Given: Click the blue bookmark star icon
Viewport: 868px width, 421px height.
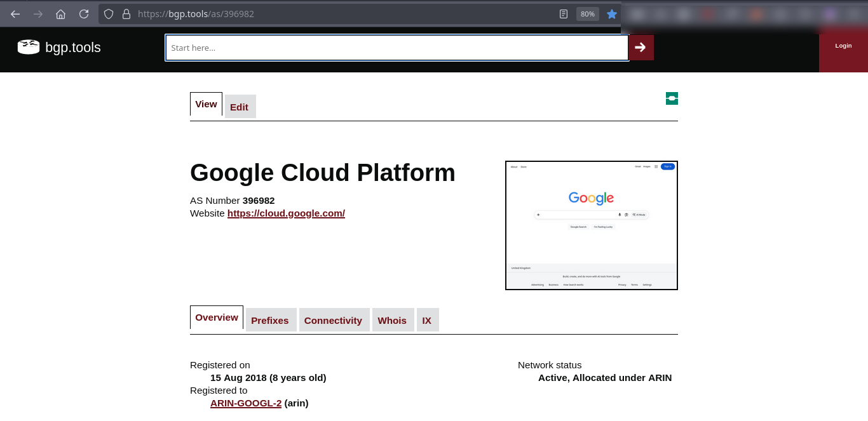Looking at the screenshot, I should 612,14.
